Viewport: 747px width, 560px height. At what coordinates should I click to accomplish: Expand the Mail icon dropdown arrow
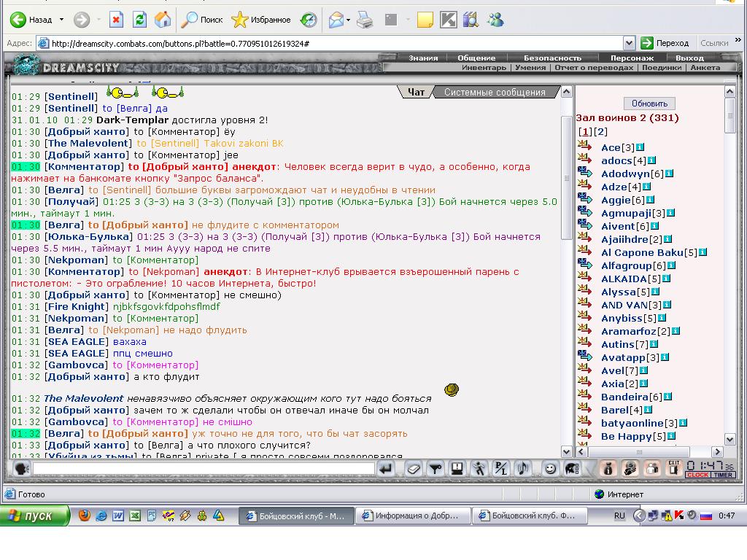pos(348,20)
